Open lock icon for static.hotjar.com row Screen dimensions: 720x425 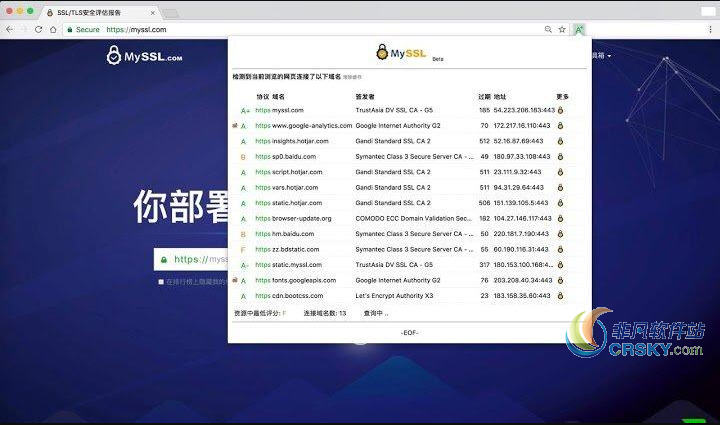point(560,203)
